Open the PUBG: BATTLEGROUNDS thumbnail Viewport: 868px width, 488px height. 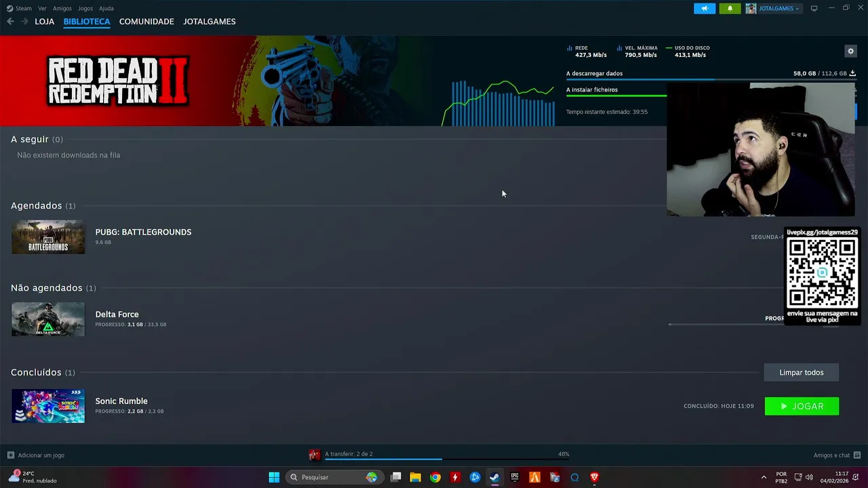point(48,237)
